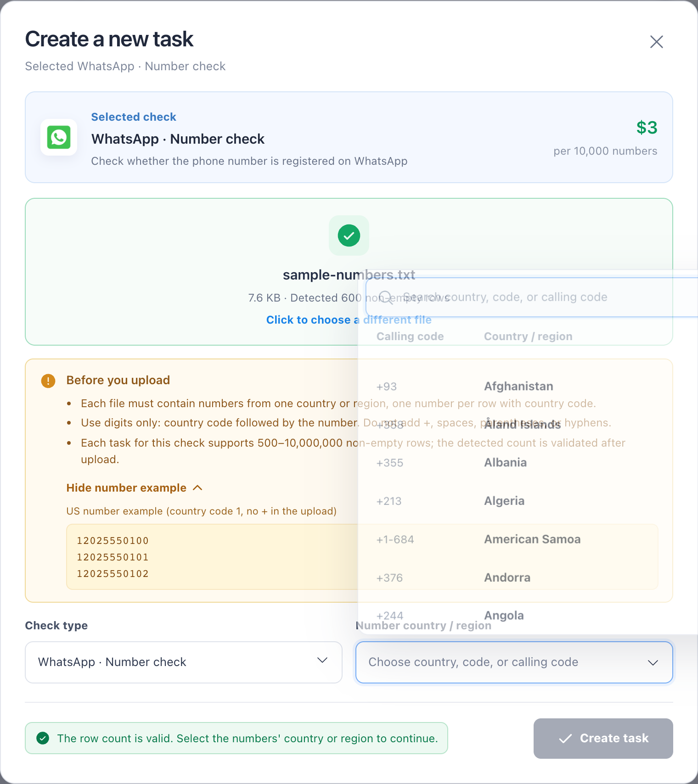Click the example number 12025550100
Viewport: 698px width, 784px height.
[113, 541]
